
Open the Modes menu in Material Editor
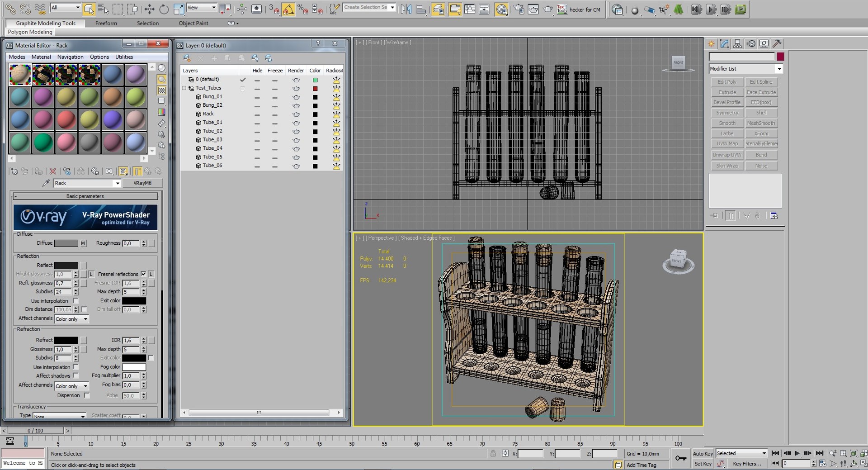17,57
